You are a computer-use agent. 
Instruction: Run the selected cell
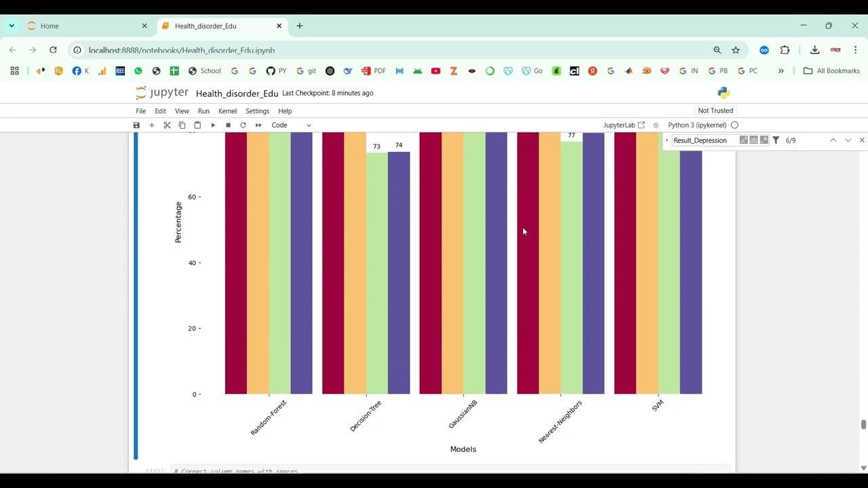click(x=213, y=125)
